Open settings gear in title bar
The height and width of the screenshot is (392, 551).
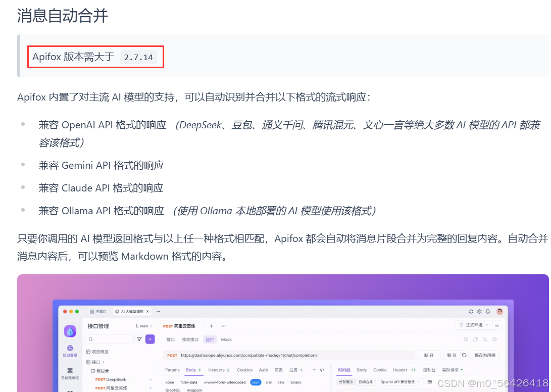pyautogui.click(x=479, y=312)
